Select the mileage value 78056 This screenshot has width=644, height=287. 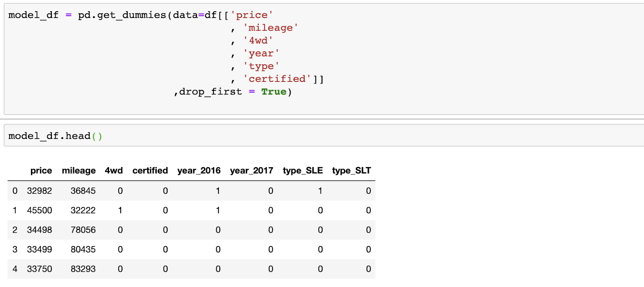[83, 230]
